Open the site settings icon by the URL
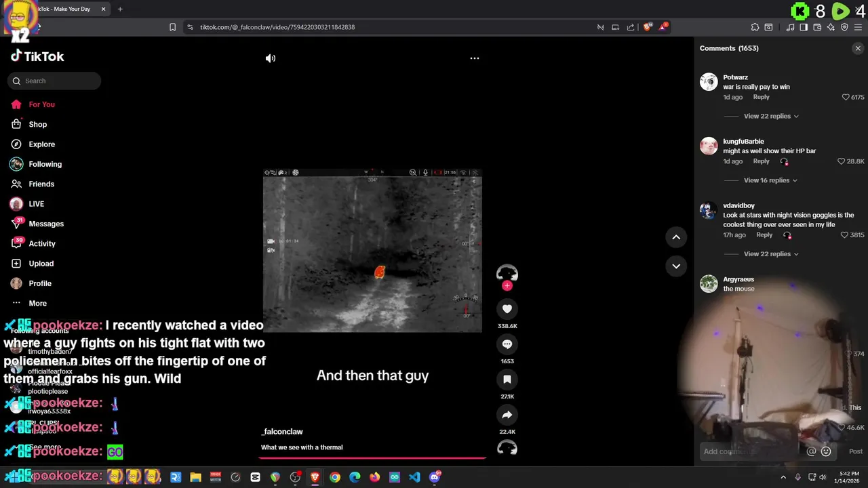 [190, 27]
